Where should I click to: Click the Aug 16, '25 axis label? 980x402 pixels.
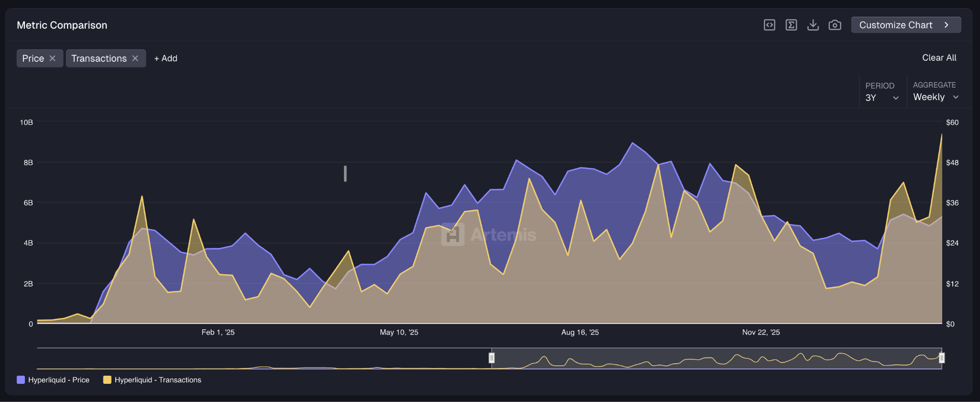click(580, 332)
